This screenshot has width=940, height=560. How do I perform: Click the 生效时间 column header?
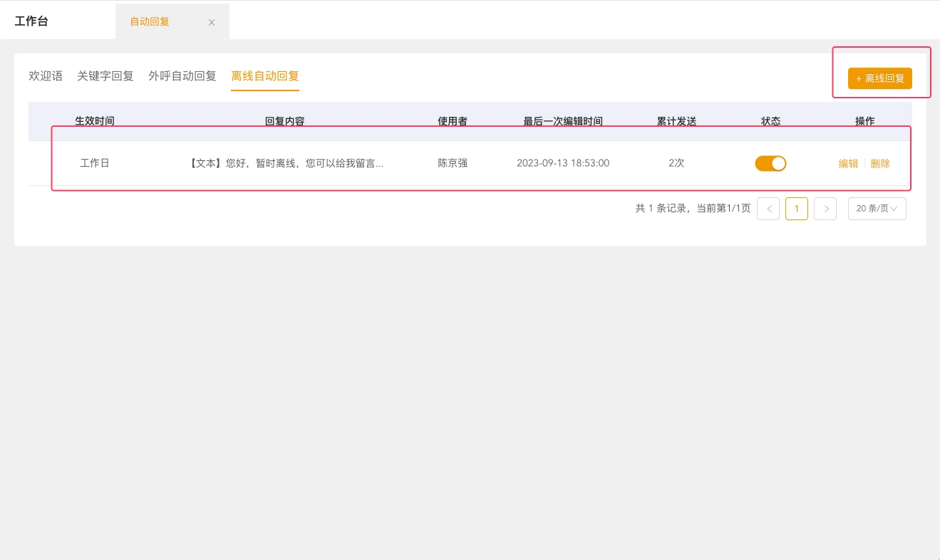click(95, 121)
